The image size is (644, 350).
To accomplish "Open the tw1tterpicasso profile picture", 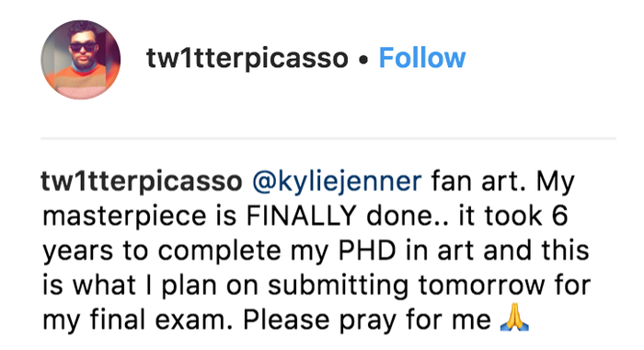I will coord(81,60).
